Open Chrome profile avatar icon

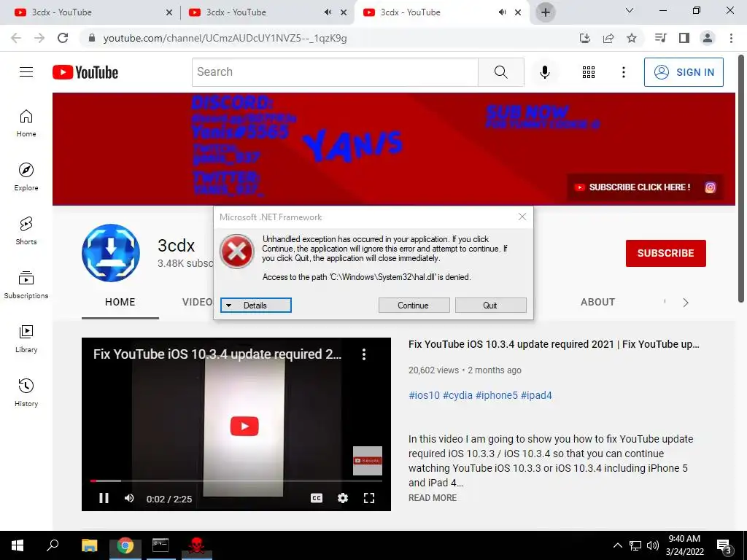[x=708, y=38]
